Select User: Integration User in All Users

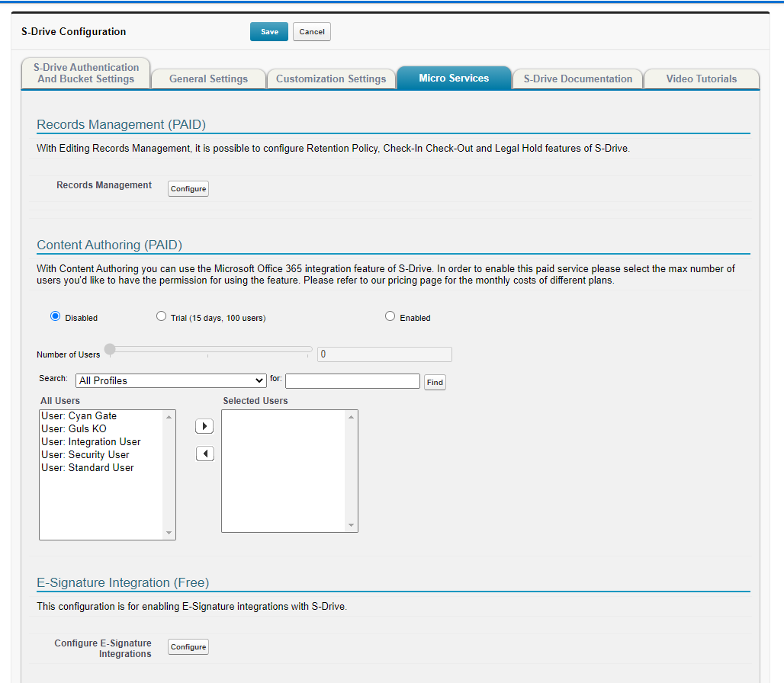[x=91, y=442]
